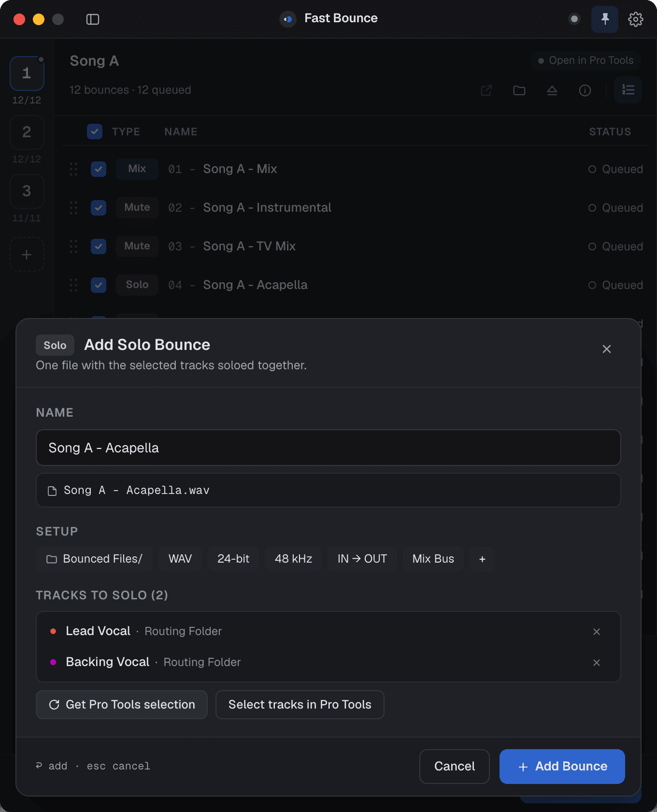Click the Add Bounce button

(562, 767)
